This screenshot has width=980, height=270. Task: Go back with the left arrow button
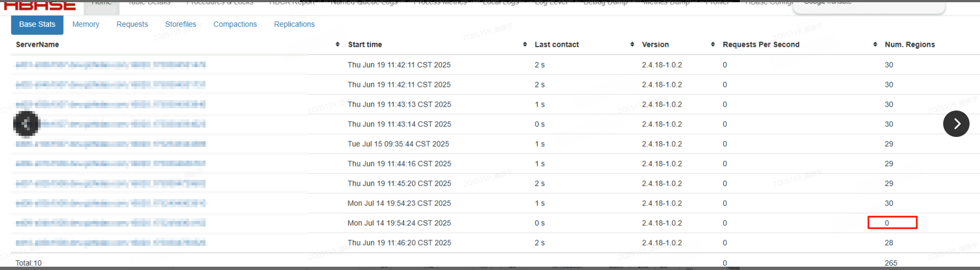click(x=26, y=124)
